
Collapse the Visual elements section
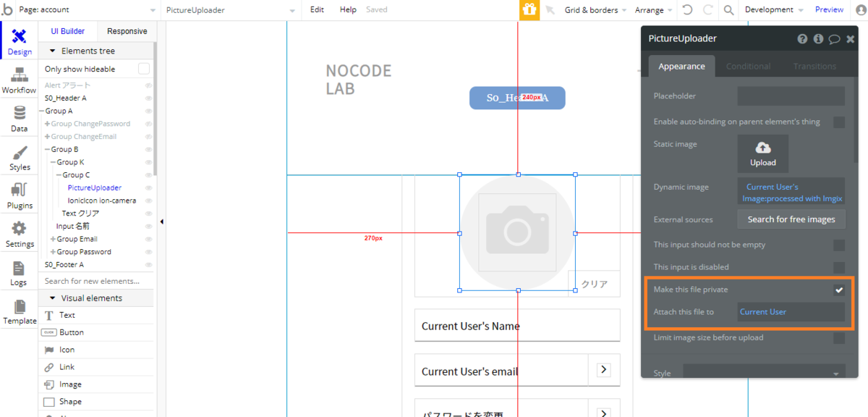pos(52,298)
